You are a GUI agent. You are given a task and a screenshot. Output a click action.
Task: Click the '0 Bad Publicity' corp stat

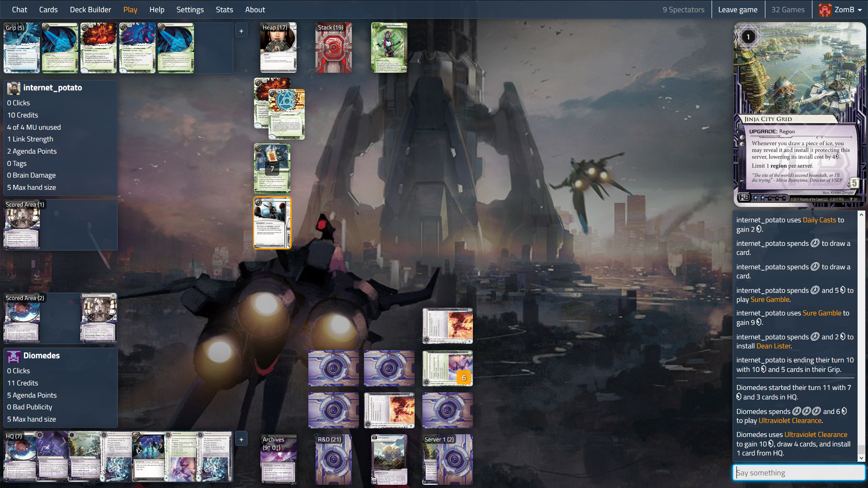29,407
